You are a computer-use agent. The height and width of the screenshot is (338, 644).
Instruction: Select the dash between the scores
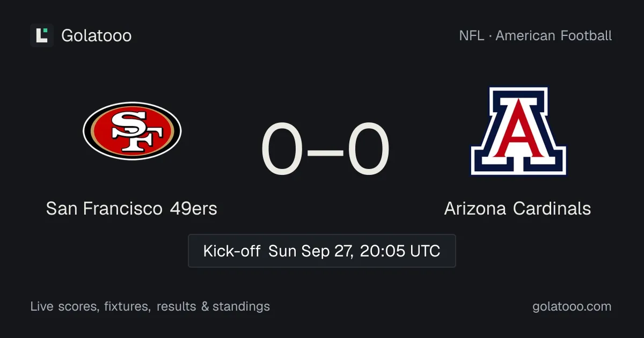click(325, 151)
